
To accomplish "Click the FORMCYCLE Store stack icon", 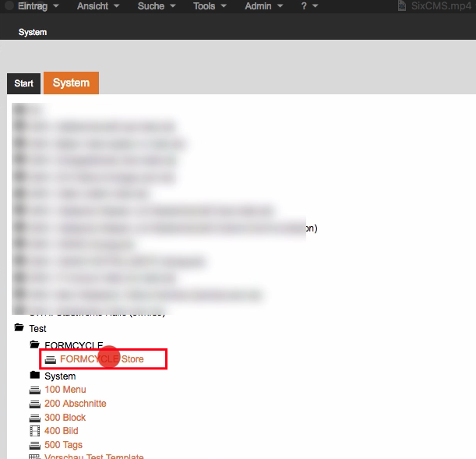I will pyautogui.click(x=51, y=359).
